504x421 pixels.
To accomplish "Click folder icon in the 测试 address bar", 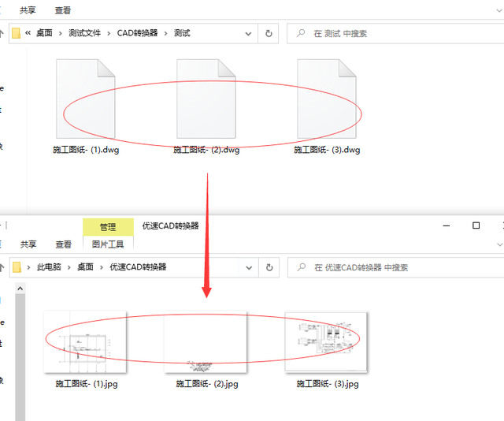I will tap(16, 33).
